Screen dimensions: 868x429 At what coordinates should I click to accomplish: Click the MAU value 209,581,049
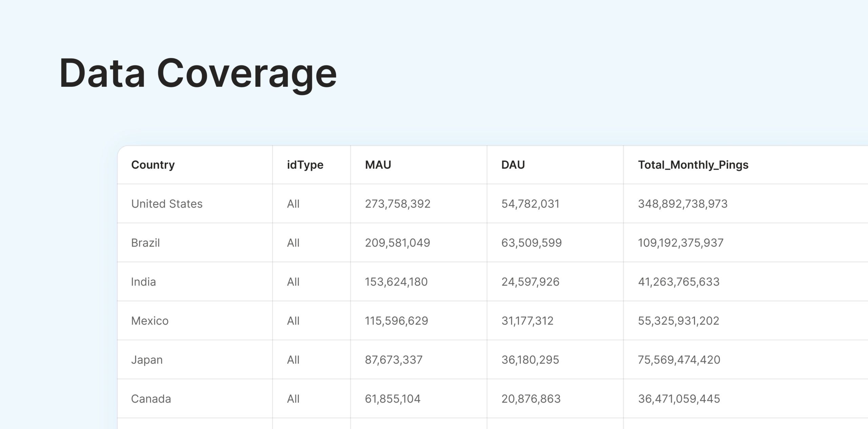[397, 243]
